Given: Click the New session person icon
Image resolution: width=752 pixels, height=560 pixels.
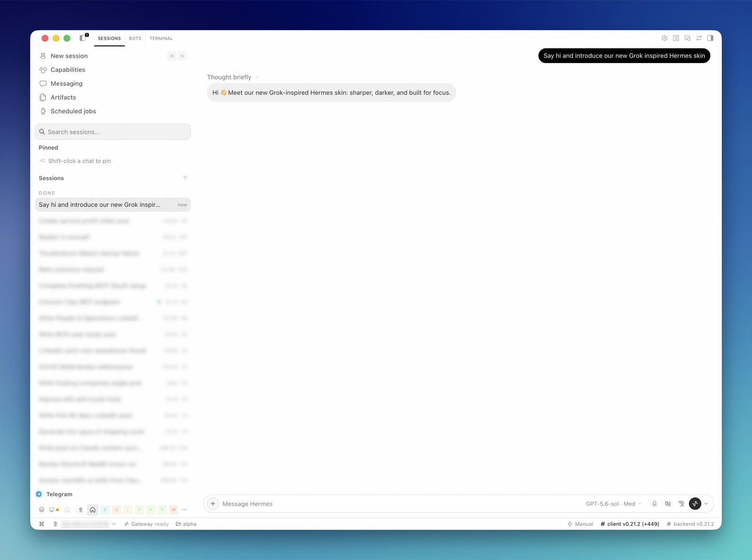Looking at the screenshot, I should point(43,56).
